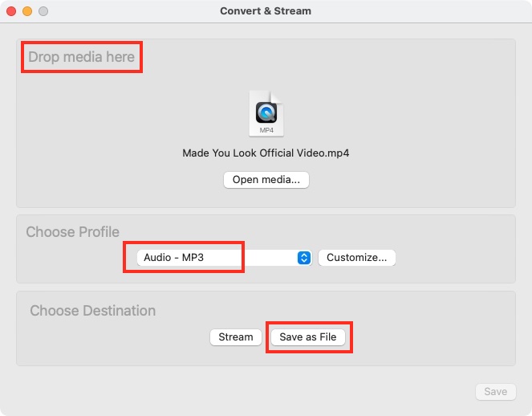Screen dimensions: 532x416
Task: Open the Audio - MP3 profile dropdown
Action: (x=224, y=258)
